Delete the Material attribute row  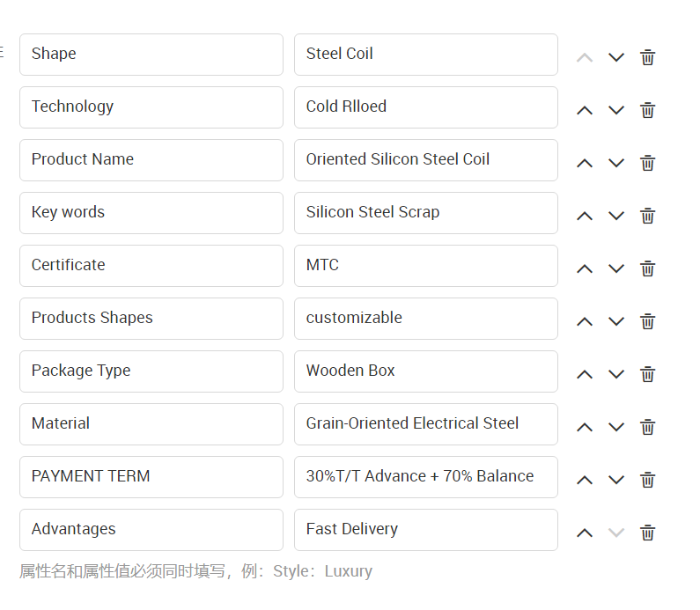pos(647,427)
